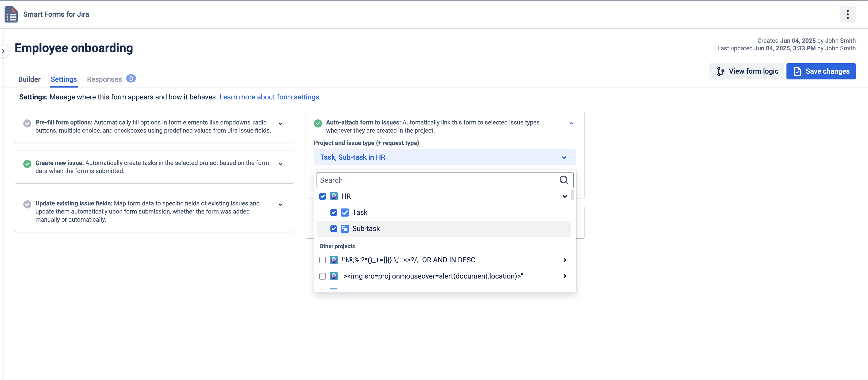Open the three-dot overflow menu

848,14
